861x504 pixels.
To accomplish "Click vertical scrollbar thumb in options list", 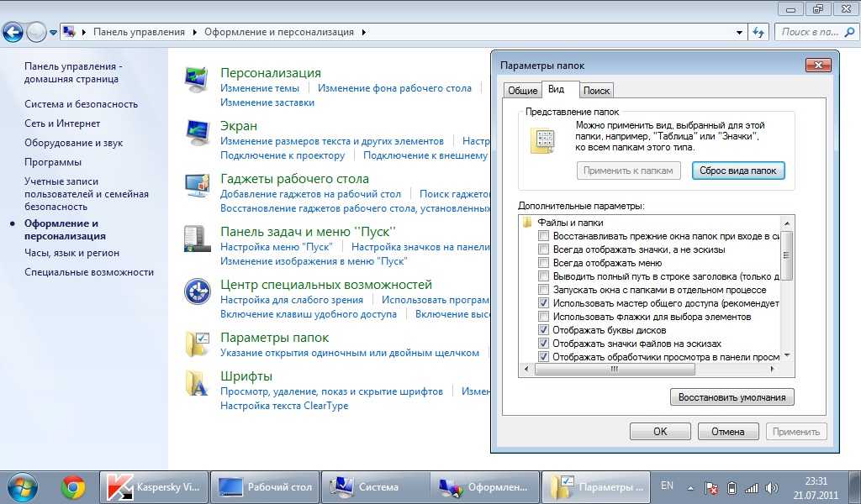I will 787,255.
